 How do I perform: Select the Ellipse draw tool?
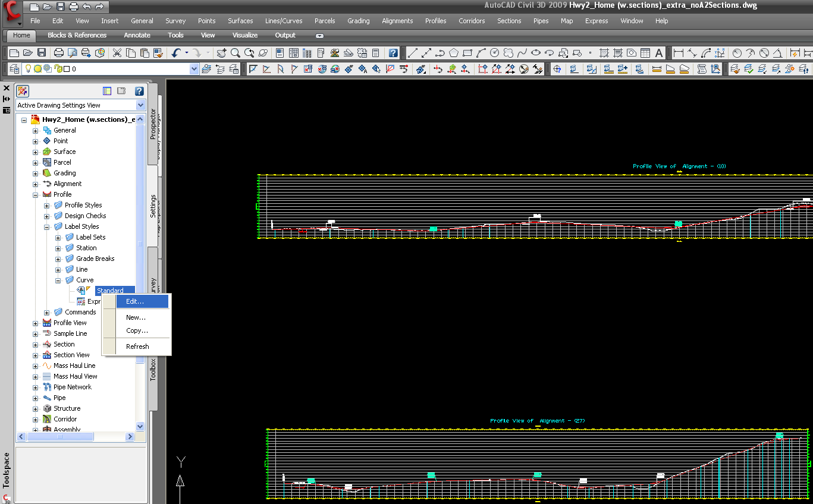(x=536, y=53)
